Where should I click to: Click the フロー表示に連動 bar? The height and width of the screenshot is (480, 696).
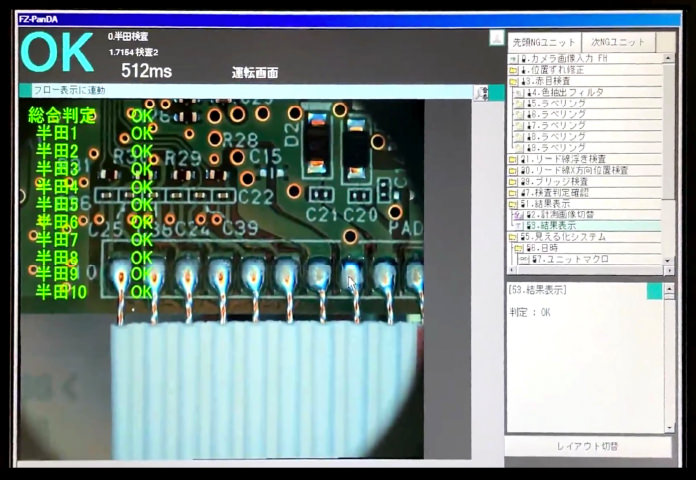250,91
